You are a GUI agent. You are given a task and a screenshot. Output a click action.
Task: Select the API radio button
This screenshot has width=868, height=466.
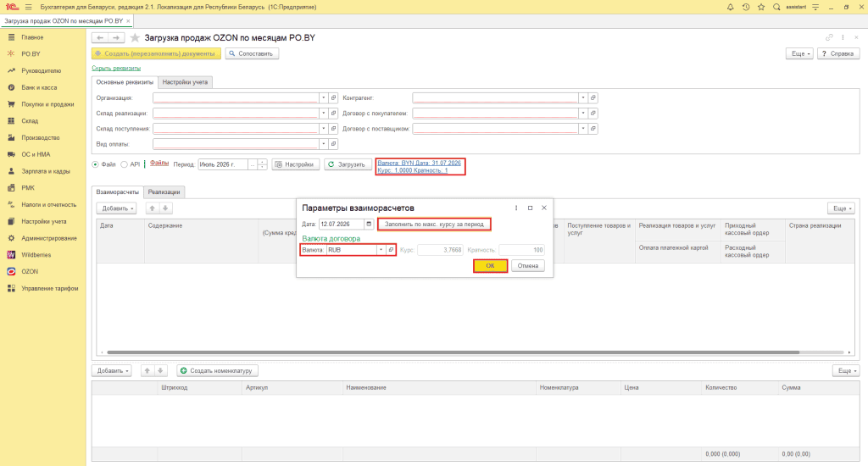tap(124, 164)
